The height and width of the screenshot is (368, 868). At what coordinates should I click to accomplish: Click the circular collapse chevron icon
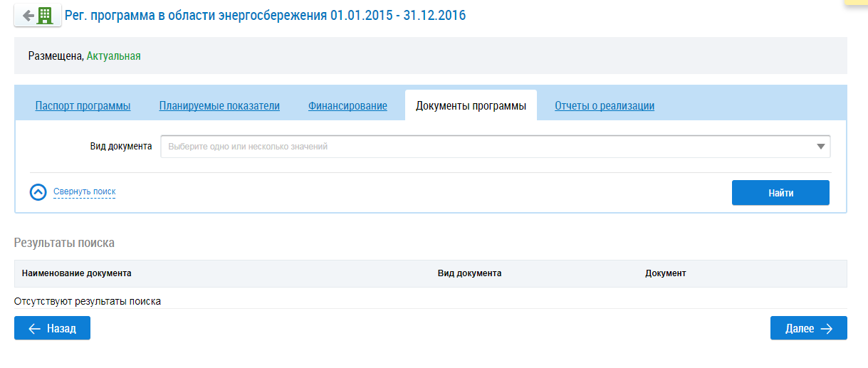click(38, 192)
